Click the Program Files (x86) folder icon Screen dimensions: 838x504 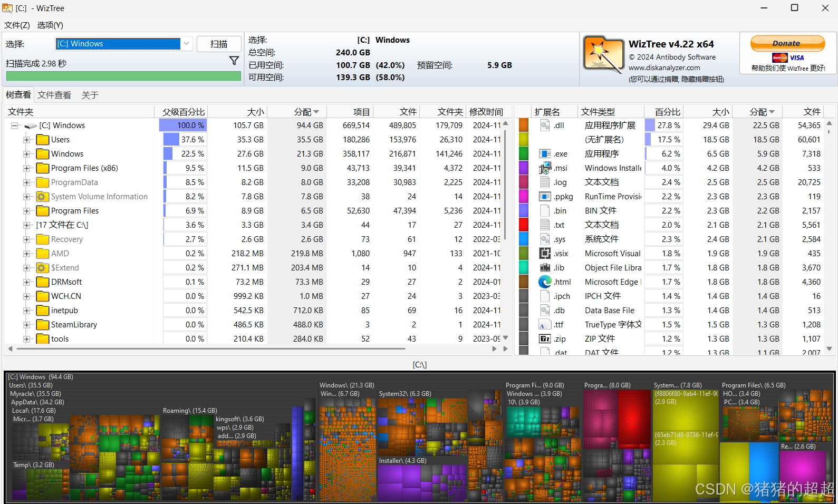[x=43, y=168]
